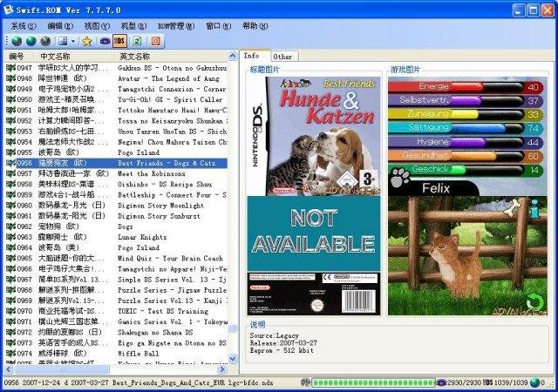
Task: Select the GBA console toolbar icon
Action: click(105, 41)
